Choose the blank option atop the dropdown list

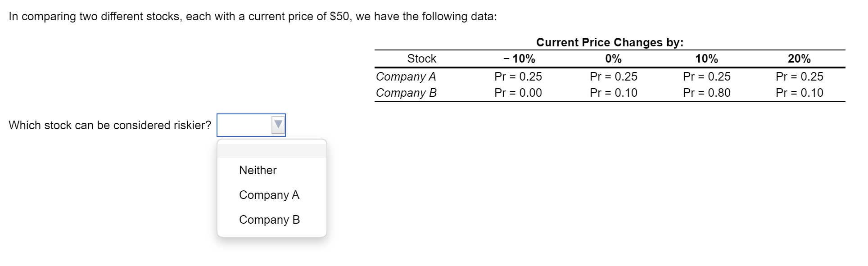point(272,151)
